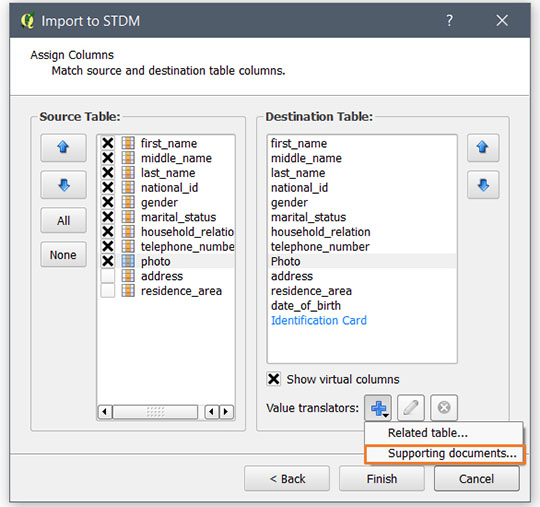Viewport: 540px width, 507px height.
Task: Select destination middle_name column
Action: coord(362,158)
